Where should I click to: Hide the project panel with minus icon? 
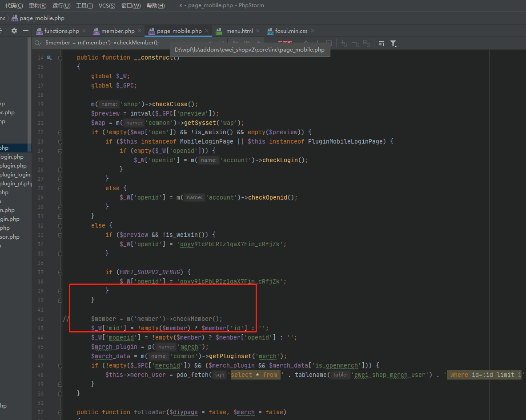click(25, 31)
